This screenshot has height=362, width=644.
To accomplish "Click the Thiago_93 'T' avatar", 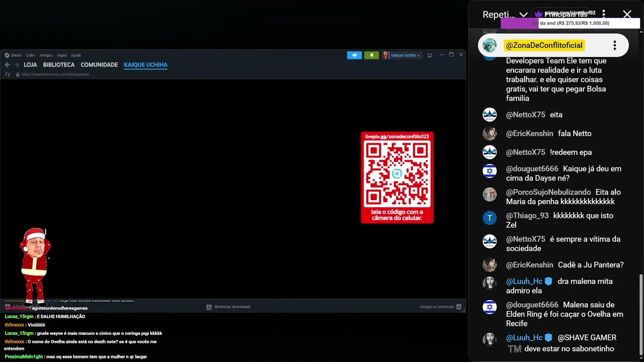I will [x=490, y=218].
